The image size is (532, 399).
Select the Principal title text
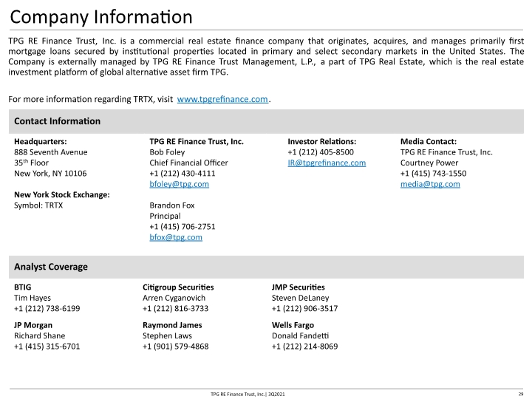(165, 216)
